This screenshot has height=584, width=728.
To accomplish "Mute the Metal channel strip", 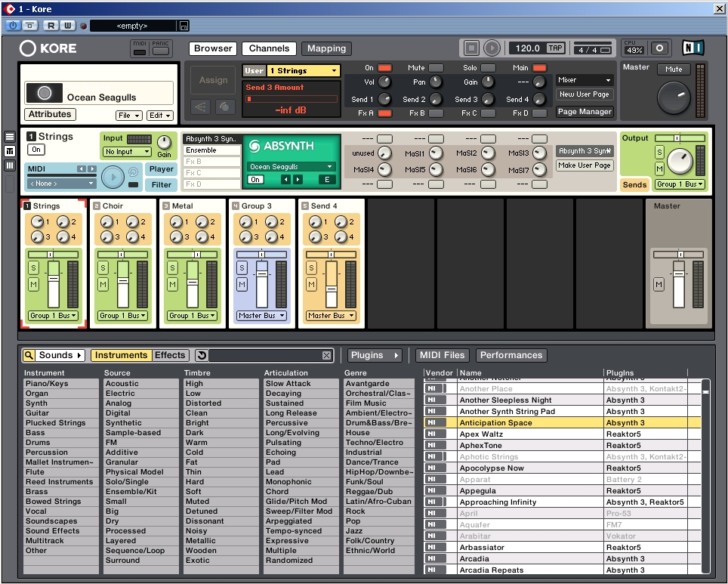I will pyautogui.click(x=173, y=284).
